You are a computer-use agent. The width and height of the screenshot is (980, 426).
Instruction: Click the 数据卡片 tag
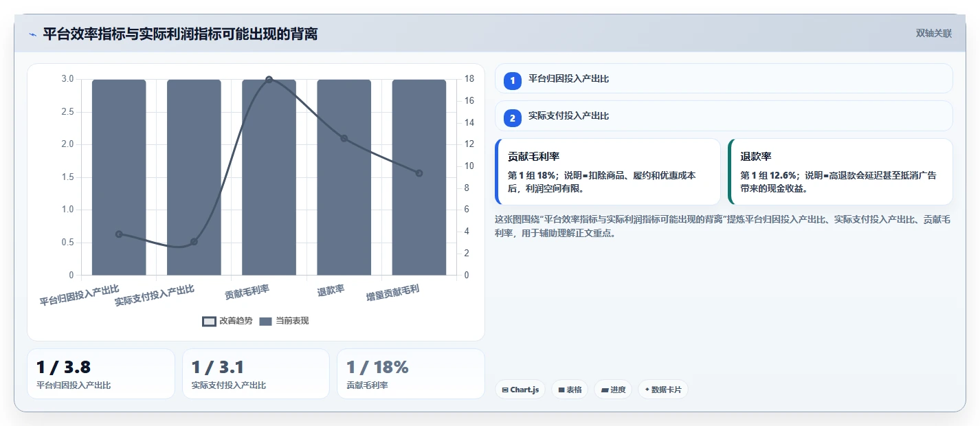663,390
